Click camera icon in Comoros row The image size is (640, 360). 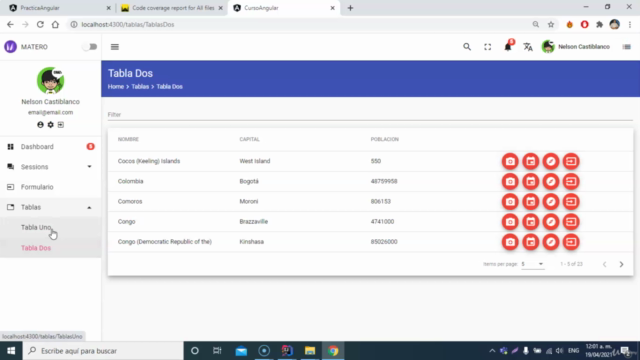[x=510, y=202]
